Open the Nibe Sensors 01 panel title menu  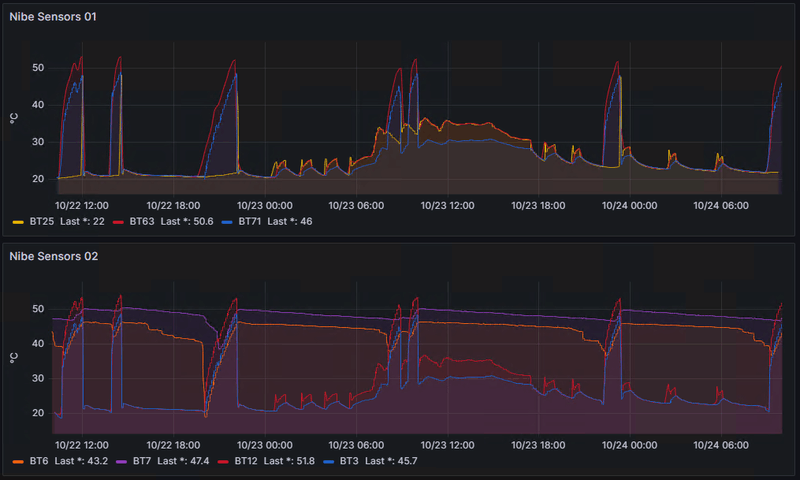(53, 17)
